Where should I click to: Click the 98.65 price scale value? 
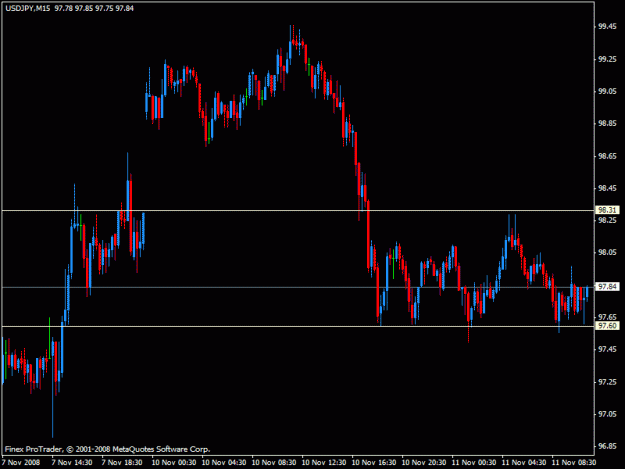click(x=607, y=156)
